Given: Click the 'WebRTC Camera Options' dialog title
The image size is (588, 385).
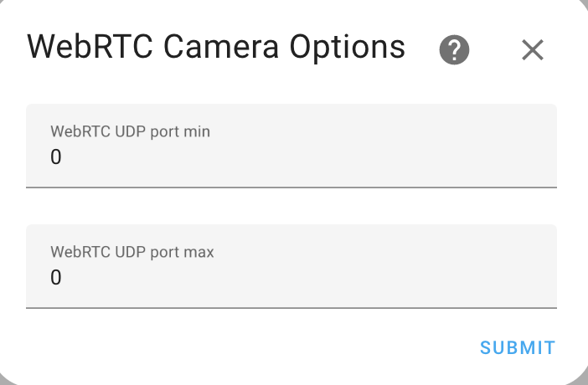Looking at the screenshot, I should click(x=216, y=47).
